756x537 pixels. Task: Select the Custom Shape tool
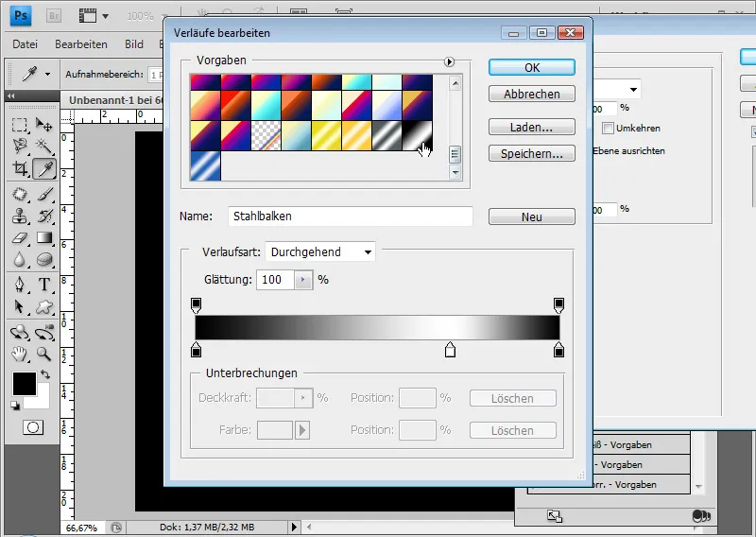click(x=43, y=307)
